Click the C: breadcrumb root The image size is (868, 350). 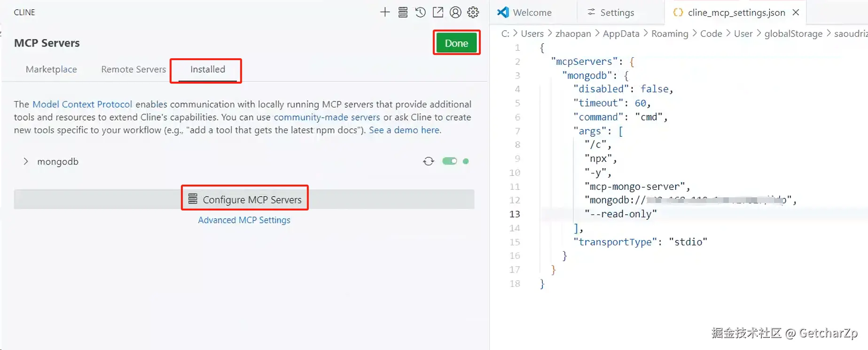505,34
